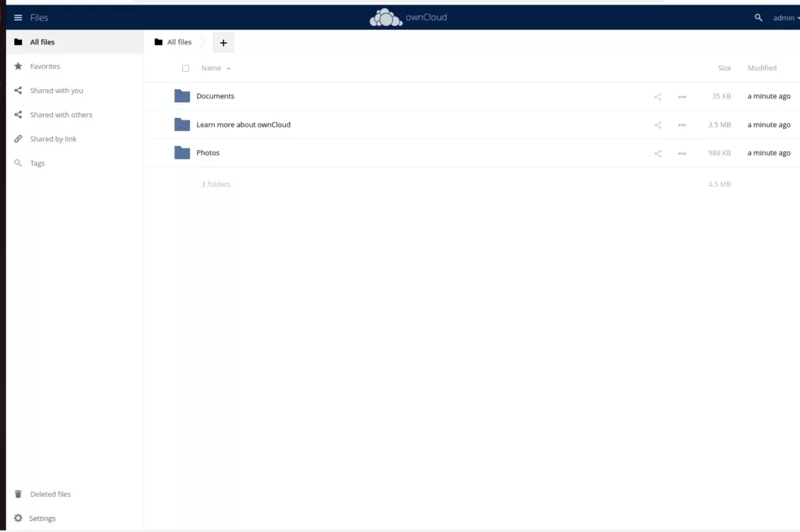800x532 pixels.
Task: Open the Documents folder name
Action: point(216,96)
